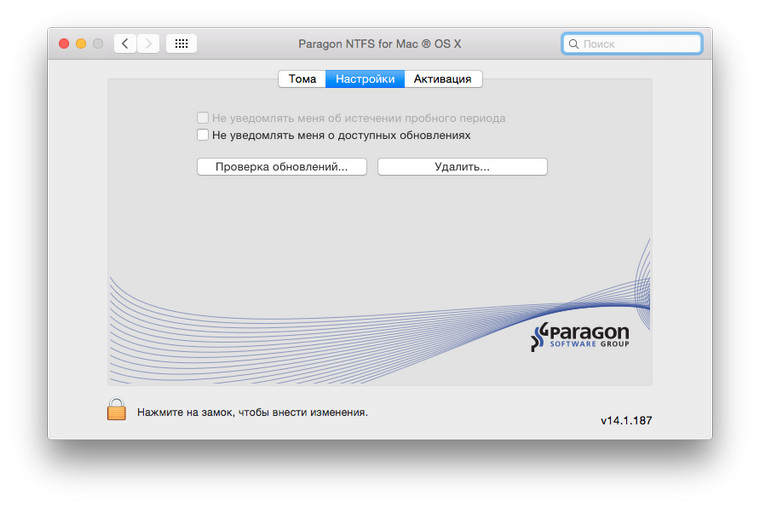Click 'Нажмите на замок' text
The height and width of the screenshot is (508, 760).
252,412
